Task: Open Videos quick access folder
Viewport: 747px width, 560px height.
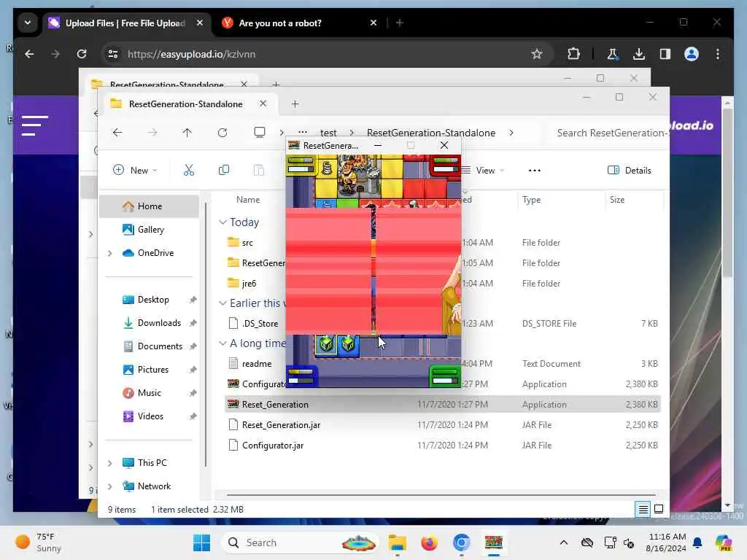Action: (x=149, y=416)
